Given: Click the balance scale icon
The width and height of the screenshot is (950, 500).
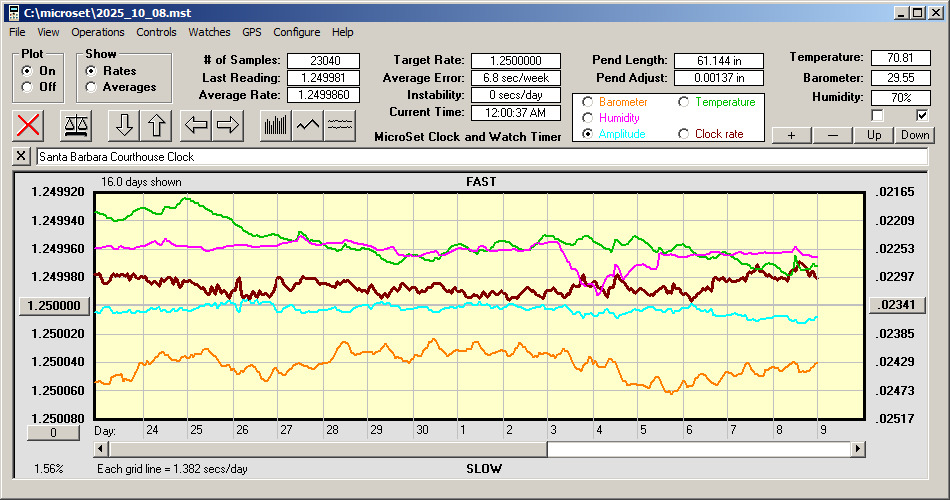Looking at the screenshot, I should tap(75, 125).
